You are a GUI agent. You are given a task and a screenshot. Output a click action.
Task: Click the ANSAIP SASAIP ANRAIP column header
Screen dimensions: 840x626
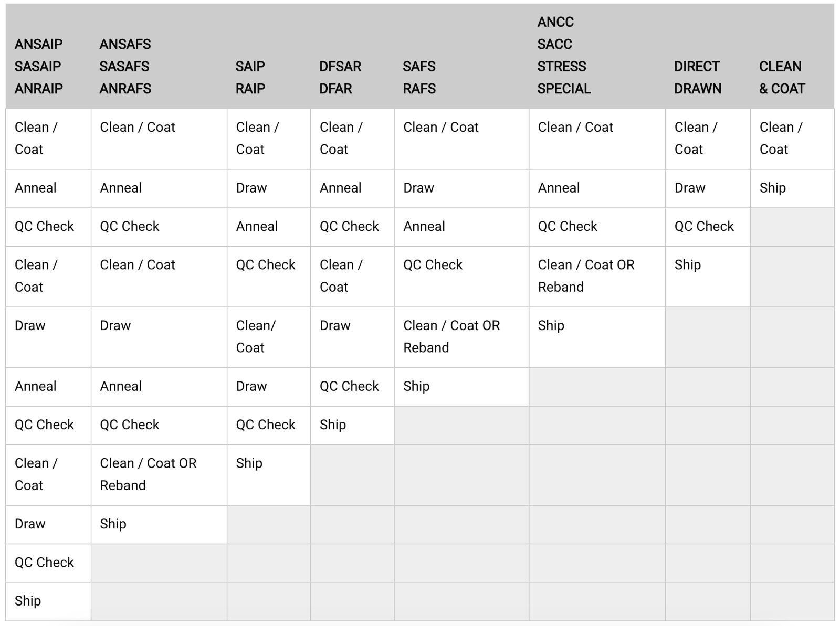(x=38, y=66)
